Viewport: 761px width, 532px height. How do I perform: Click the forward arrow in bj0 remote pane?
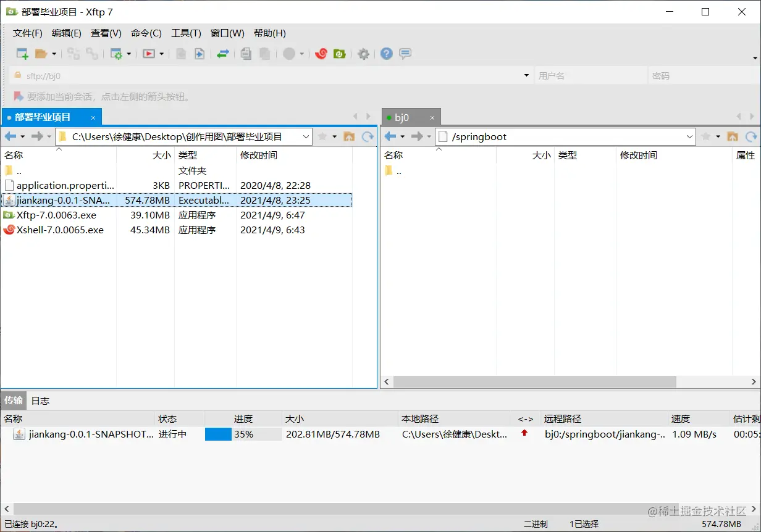tap(417, 136)
